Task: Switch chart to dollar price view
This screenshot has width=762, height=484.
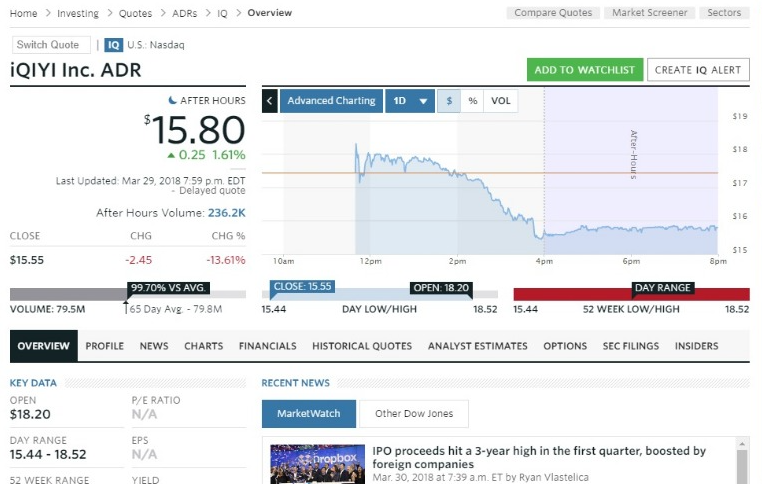Action: click(449, 101)
